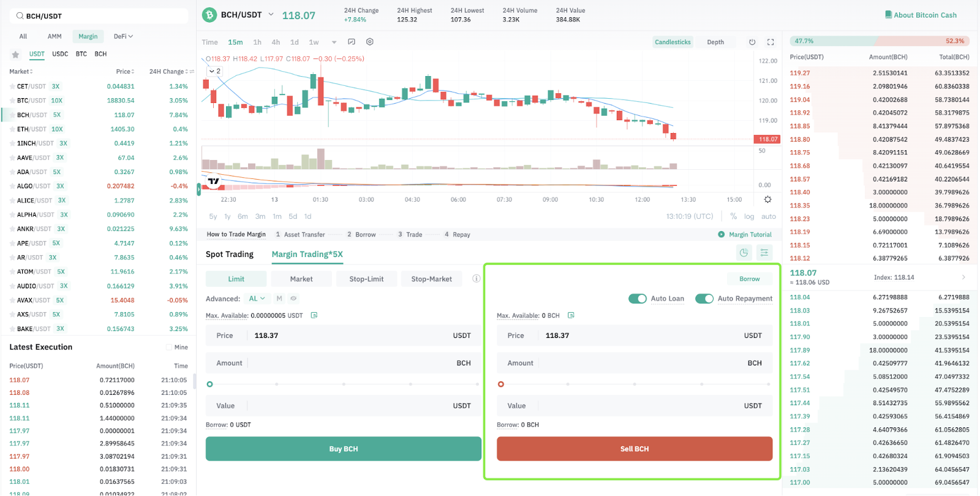Click the order type info icon
The height and width of the screenshot is (496, 980).
coord(476,279)
